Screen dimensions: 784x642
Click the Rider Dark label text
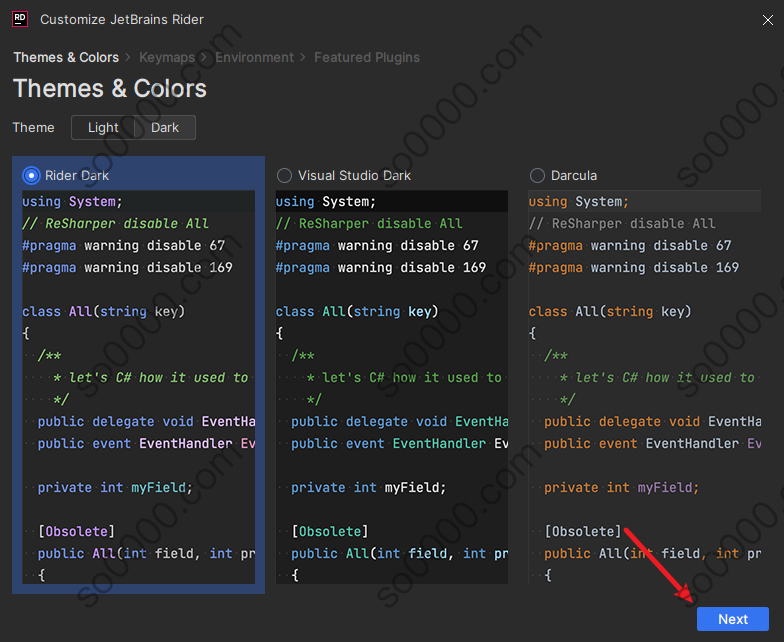pos(77,176)
